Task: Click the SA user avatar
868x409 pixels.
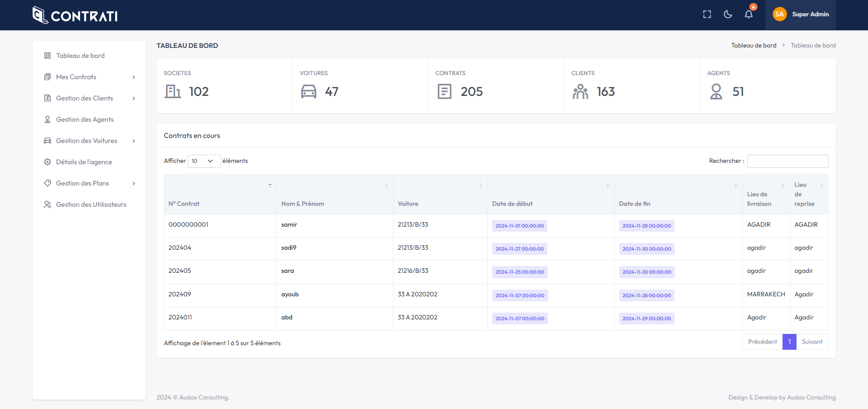Action: click(779, 14)
